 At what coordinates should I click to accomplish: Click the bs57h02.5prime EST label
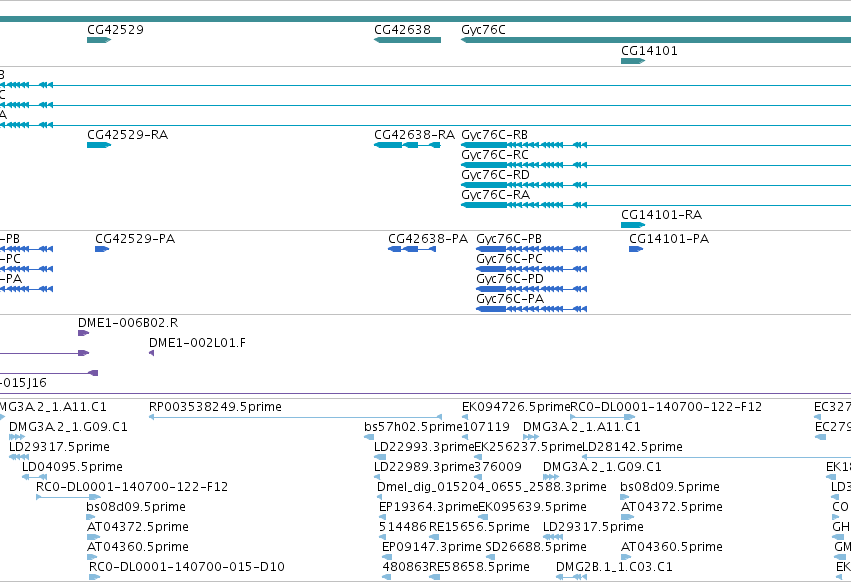pos(413,427)
